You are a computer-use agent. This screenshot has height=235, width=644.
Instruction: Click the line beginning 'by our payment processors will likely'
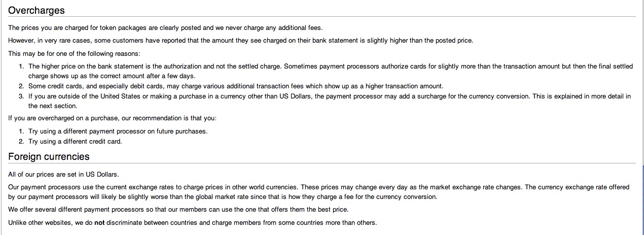223,197
